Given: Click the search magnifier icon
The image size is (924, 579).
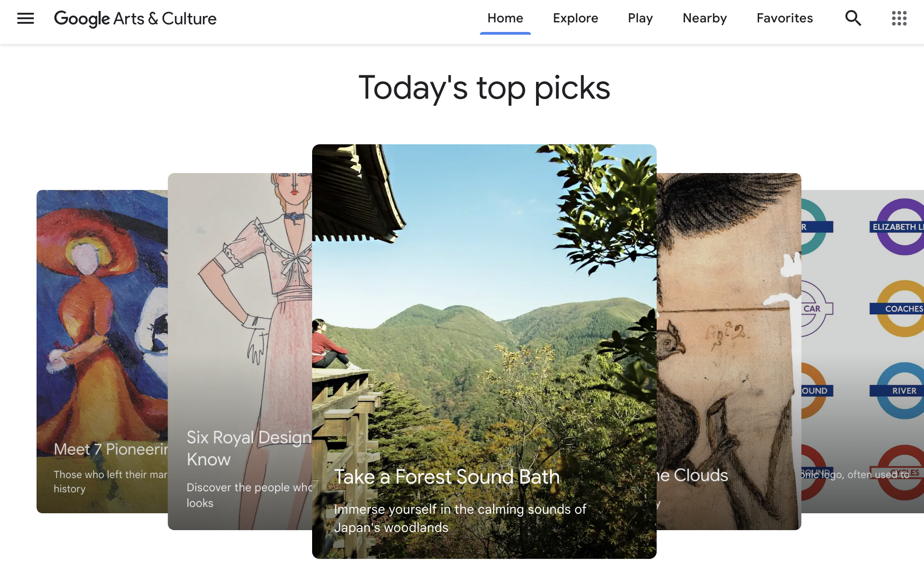Looking at the screenshot, I should (x=853, y=18).
